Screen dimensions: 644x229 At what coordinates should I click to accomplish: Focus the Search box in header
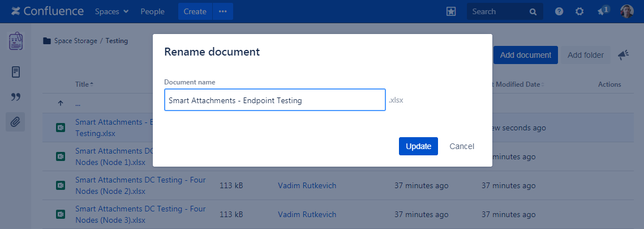coord(498,11)
